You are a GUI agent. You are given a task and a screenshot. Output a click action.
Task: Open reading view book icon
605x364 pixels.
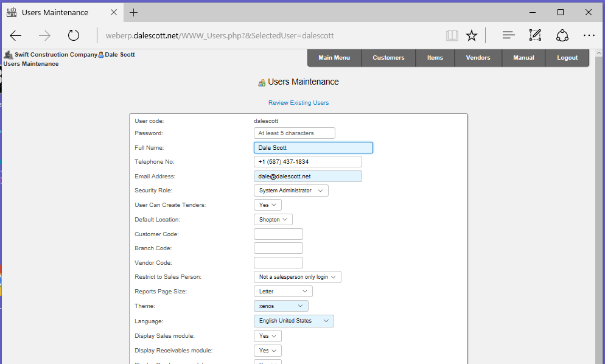click(452, 35)
